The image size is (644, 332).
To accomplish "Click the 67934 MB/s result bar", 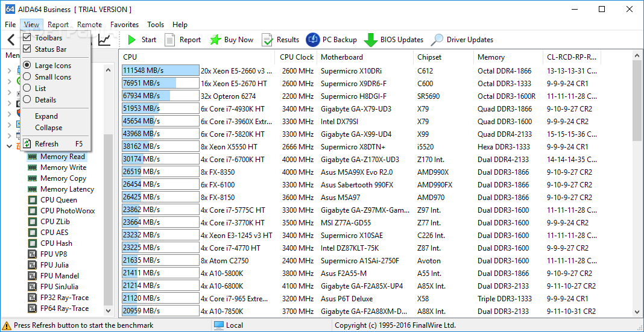I will 160,96.
